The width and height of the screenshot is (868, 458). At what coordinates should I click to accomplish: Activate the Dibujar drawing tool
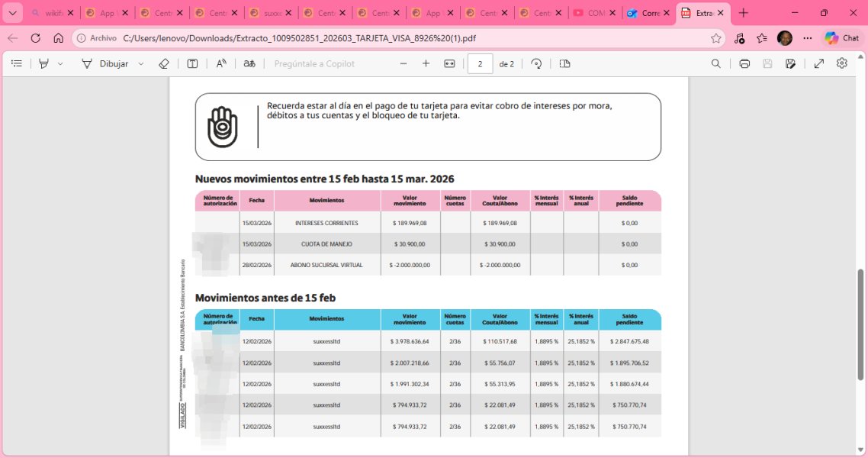[105, 63]
